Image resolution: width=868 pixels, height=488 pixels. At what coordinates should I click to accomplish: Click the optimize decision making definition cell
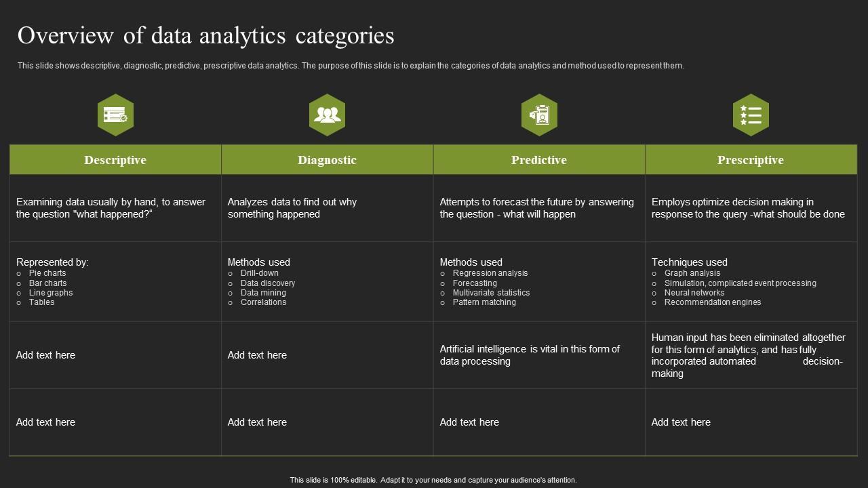pos(748,208)
